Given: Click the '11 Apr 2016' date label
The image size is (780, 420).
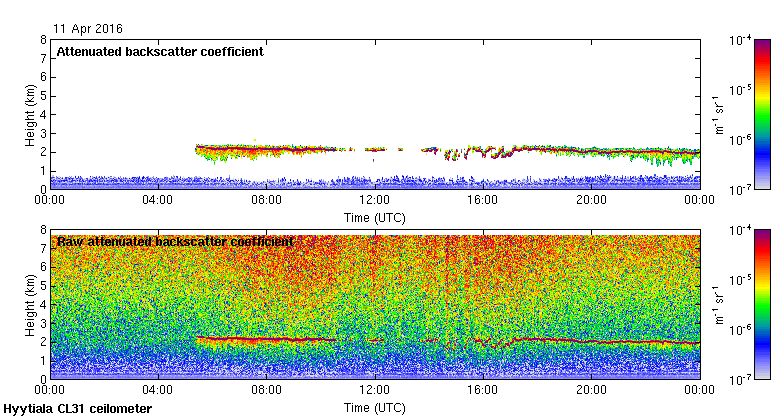Looking at the screenshot, I should pos(88,29).
